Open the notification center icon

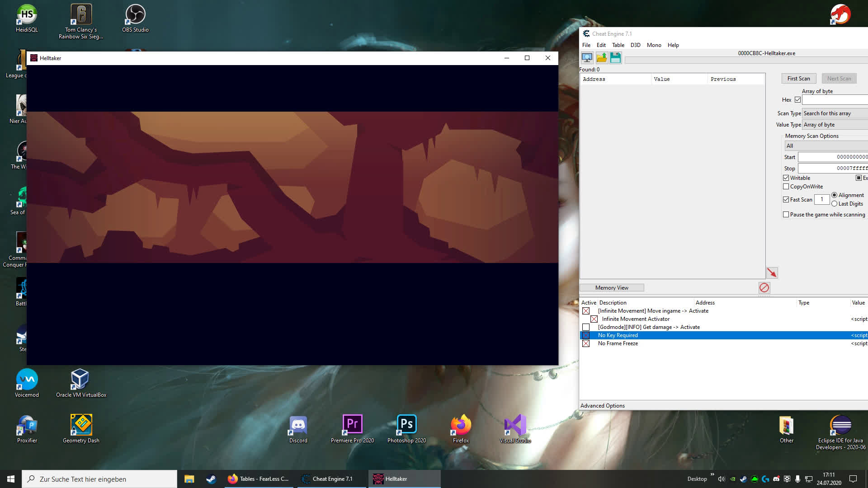[853, 479]
